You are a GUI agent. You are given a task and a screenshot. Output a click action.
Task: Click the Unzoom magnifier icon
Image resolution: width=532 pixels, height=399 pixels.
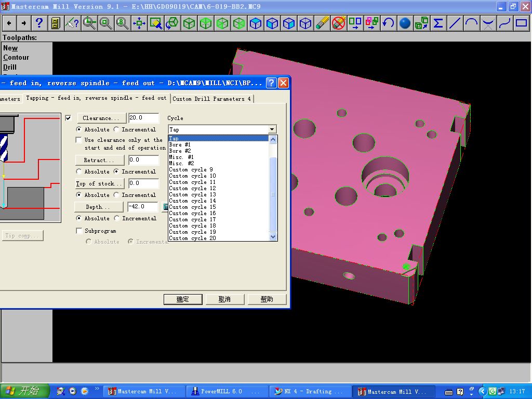click(106, 23)
